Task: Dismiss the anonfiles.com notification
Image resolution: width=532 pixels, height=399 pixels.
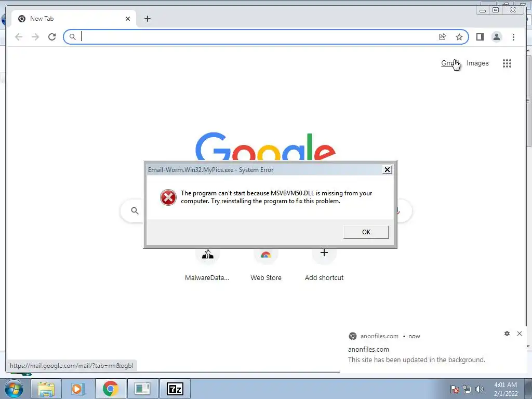Action: click(x=520, y=334)
